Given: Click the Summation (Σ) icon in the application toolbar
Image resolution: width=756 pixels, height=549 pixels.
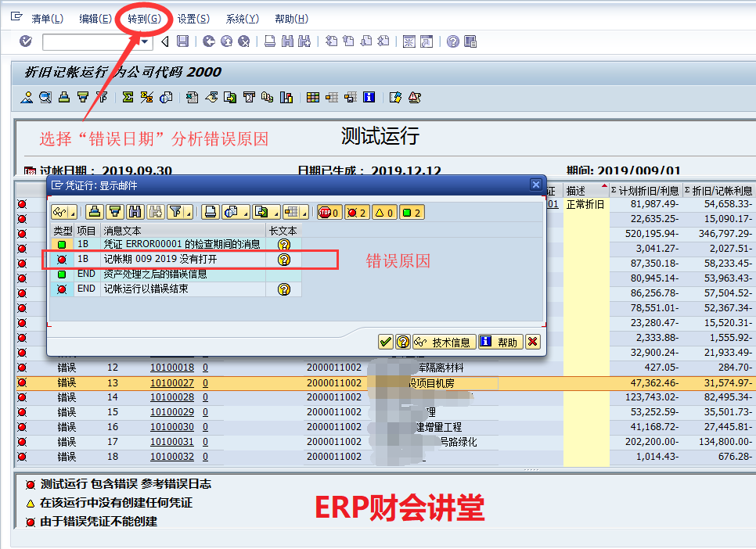Looking at the screenshot, I should pos(128,98).
